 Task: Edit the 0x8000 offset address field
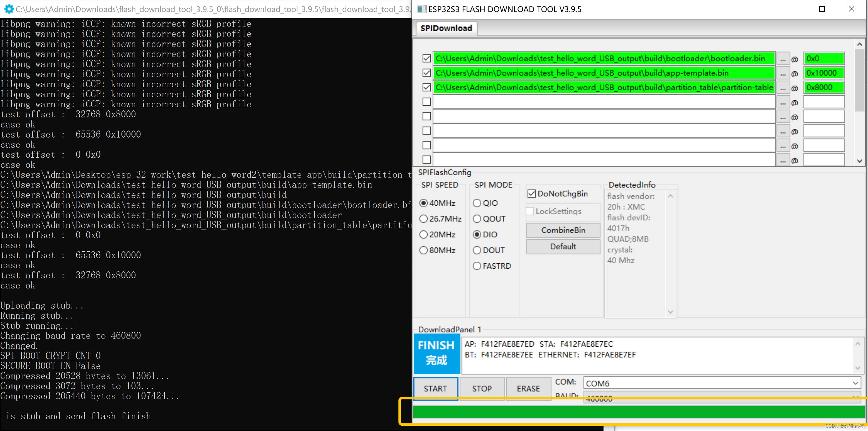click(824, 88)
